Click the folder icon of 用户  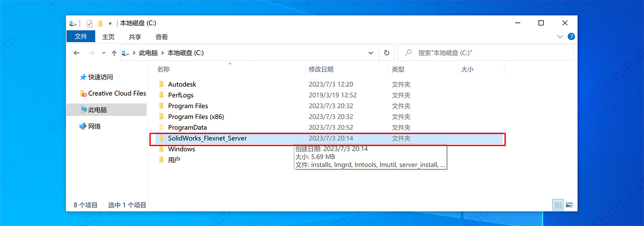[x=161, y=160]
